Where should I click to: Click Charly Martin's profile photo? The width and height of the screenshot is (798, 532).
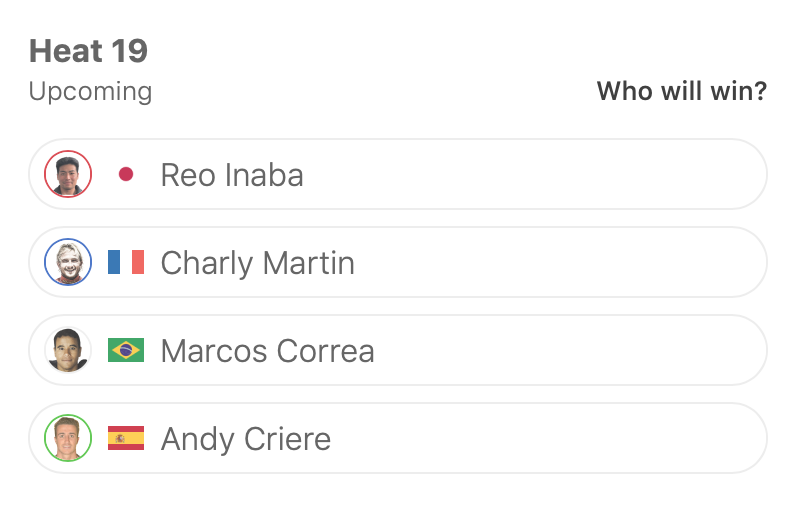[x=68, y=262]
